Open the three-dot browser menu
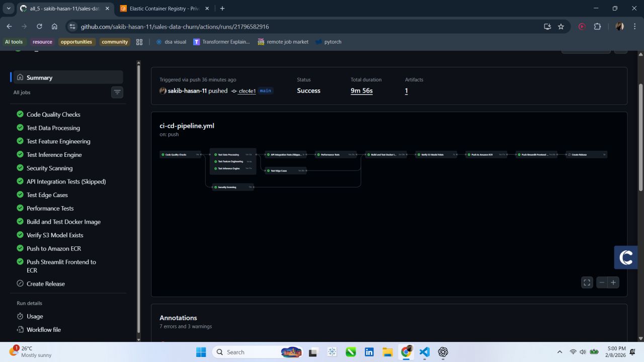644x362 pixels. coord(635,26)
